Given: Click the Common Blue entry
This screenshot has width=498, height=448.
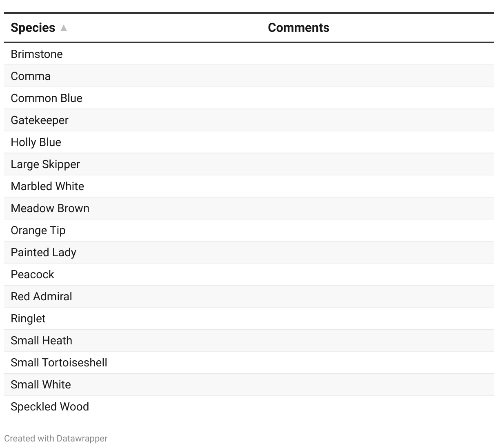Looking at the screenshot, I should click(47, 98).
